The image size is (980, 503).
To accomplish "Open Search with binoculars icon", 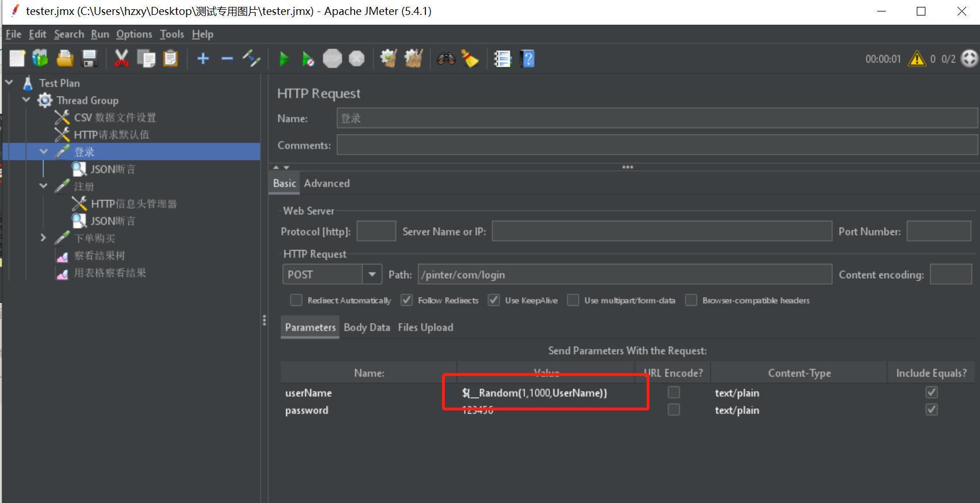I will tap(446, 59).
